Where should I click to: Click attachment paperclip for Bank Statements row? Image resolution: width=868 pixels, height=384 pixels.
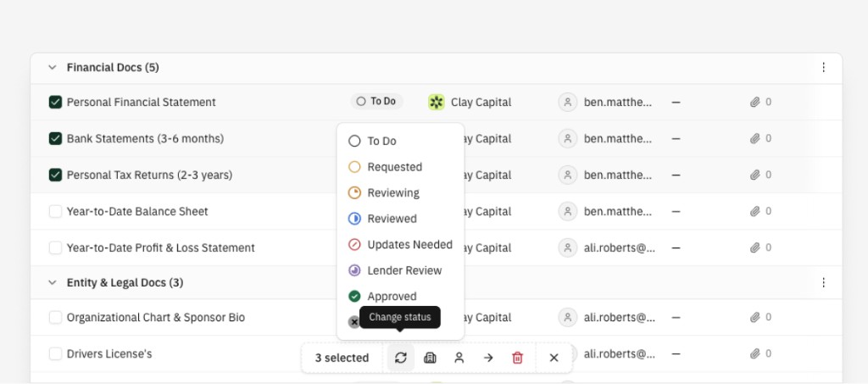coord(755,138)
